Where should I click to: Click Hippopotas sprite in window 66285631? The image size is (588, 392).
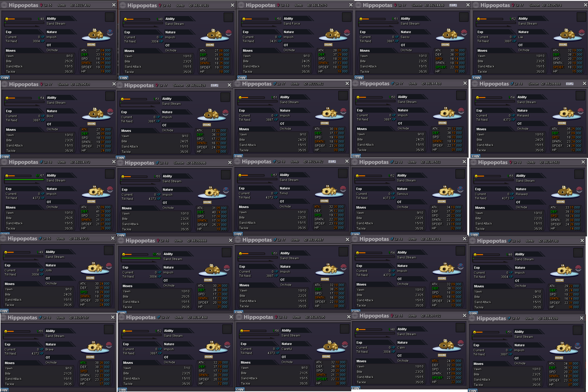coord(96,113)
